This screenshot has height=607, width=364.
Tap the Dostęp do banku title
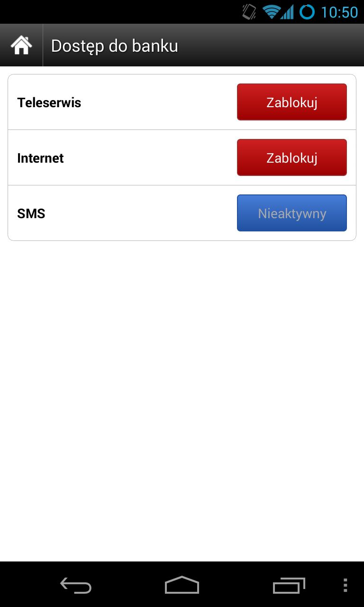(115, 46)
